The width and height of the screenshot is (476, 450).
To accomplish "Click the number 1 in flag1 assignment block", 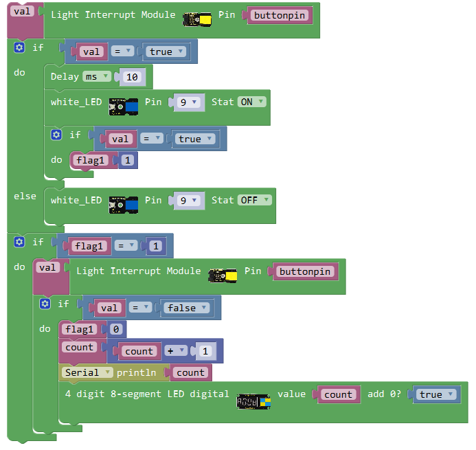I will [x=128, y=160].
